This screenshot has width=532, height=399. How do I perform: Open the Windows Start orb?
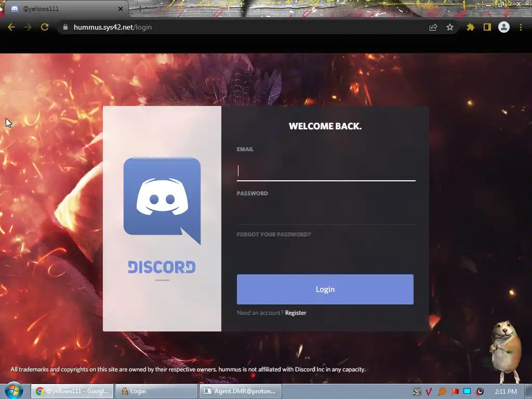(x=14, y=391)
